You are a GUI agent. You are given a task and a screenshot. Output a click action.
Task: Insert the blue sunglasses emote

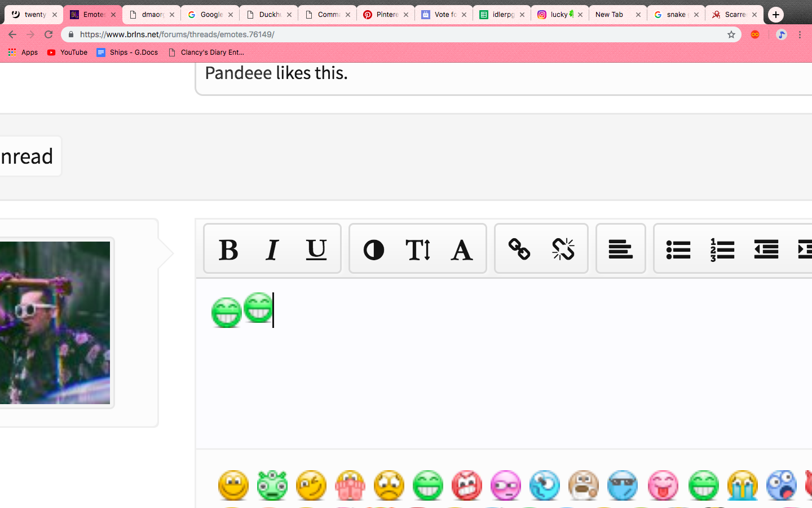click(623, 485)
